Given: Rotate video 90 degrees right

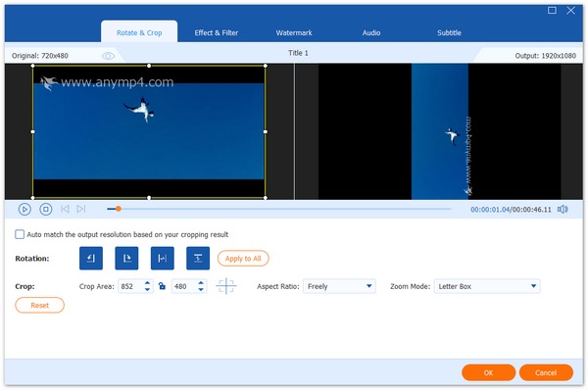Looking at the screenshot, I should pos(126,258).
